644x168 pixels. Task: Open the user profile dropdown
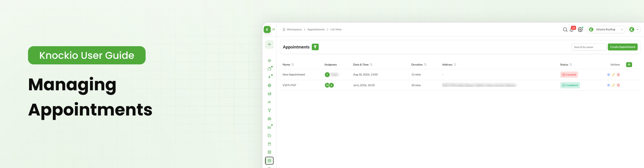point(634,29)
